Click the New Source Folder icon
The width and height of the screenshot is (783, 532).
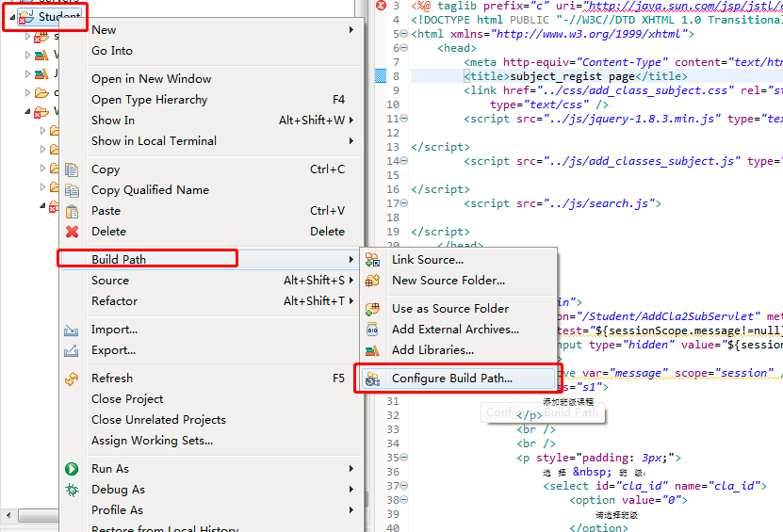click(372, 281)
